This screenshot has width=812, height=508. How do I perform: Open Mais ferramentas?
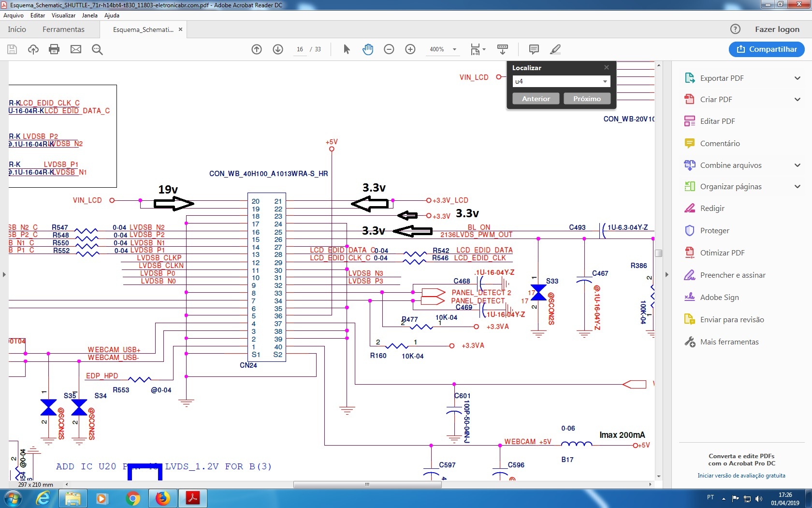click(729, 342)
